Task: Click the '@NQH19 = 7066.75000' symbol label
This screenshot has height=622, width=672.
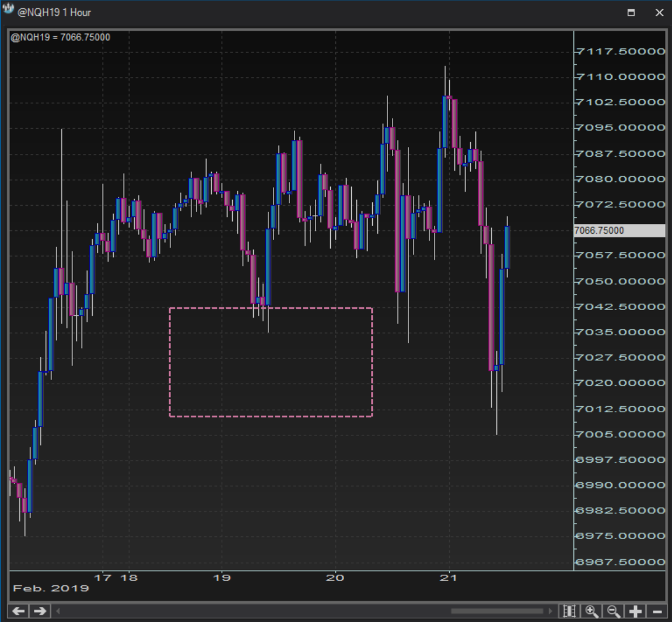Action: [61, 37]
